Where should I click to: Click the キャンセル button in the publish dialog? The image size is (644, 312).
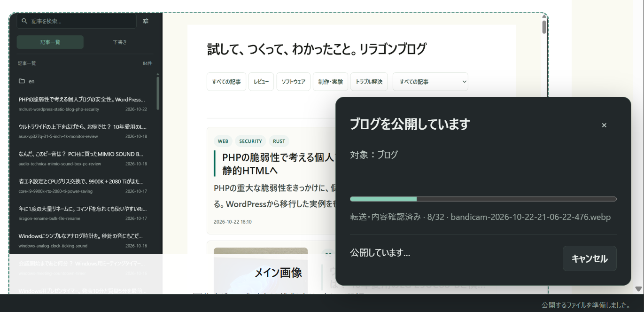click(590, 258)
